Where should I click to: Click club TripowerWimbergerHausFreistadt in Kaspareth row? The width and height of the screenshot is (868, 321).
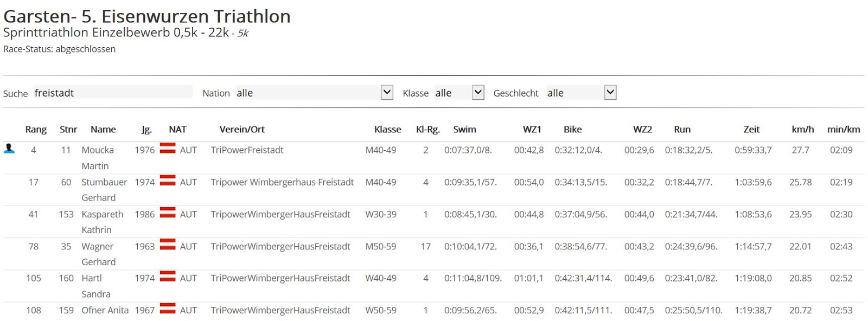280,214
